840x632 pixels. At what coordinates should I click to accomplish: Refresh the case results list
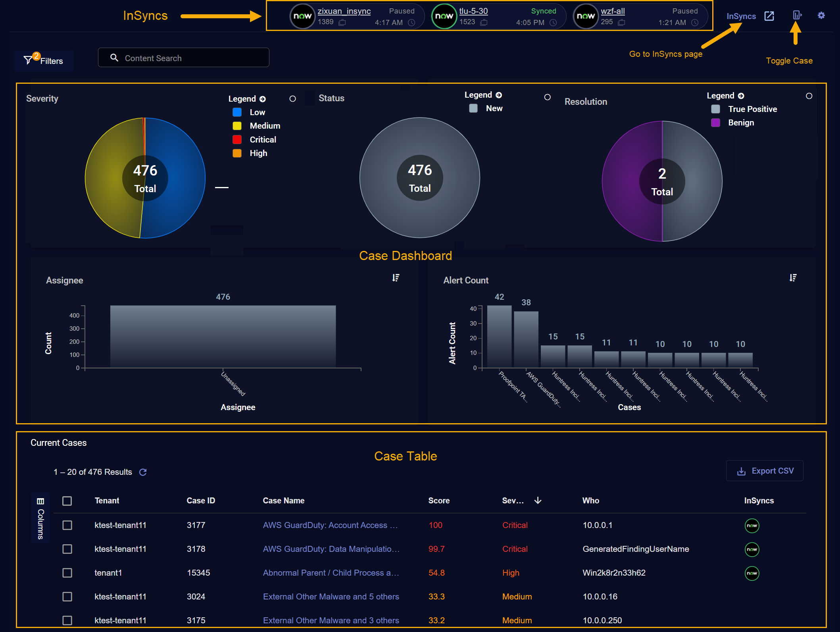(x=143, y=472)
